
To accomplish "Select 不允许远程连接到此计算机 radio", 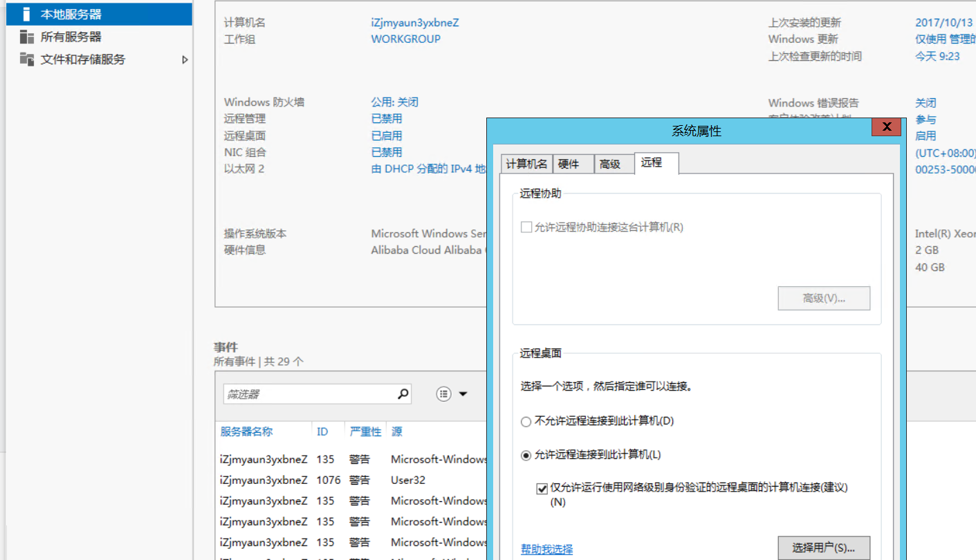I will (x=526, y=421).
